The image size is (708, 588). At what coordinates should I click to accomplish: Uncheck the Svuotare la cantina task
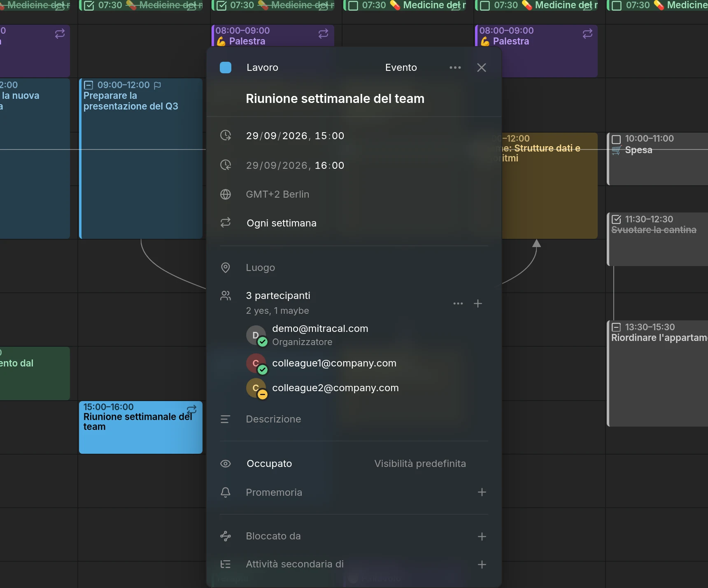tap(616, 219)
